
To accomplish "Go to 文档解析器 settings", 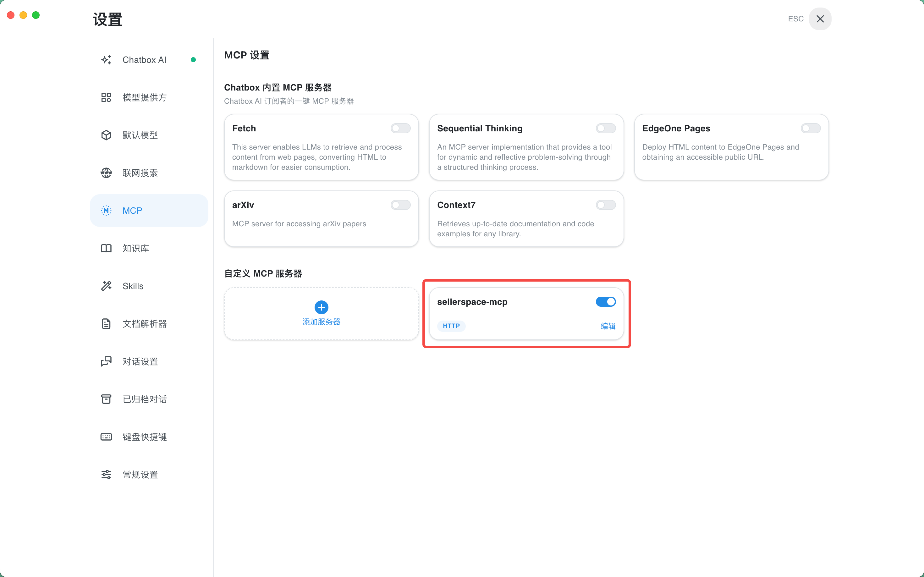I will [x=149, y=324].
